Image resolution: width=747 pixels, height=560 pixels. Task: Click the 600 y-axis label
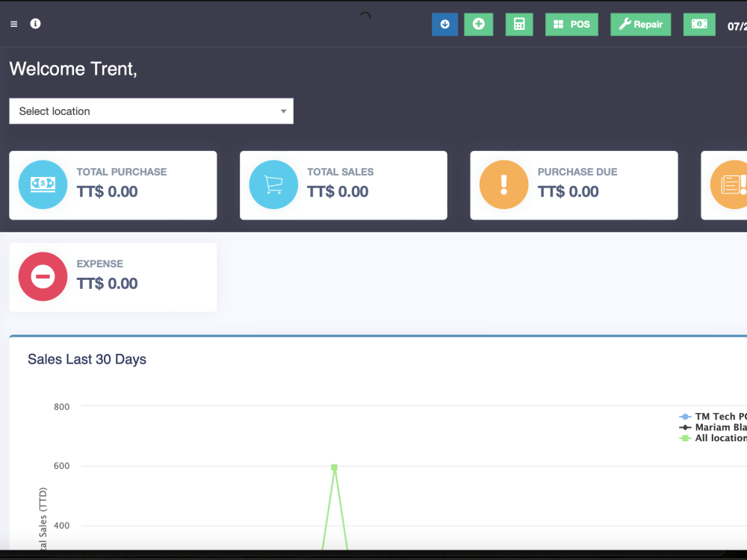[61, 466]
